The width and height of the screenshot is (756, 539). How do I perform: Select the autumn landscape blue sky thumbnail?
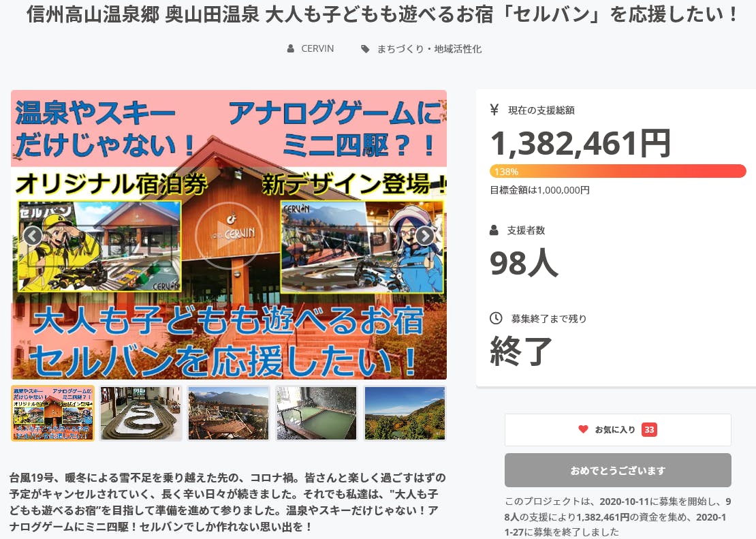[x=405, y=414]
